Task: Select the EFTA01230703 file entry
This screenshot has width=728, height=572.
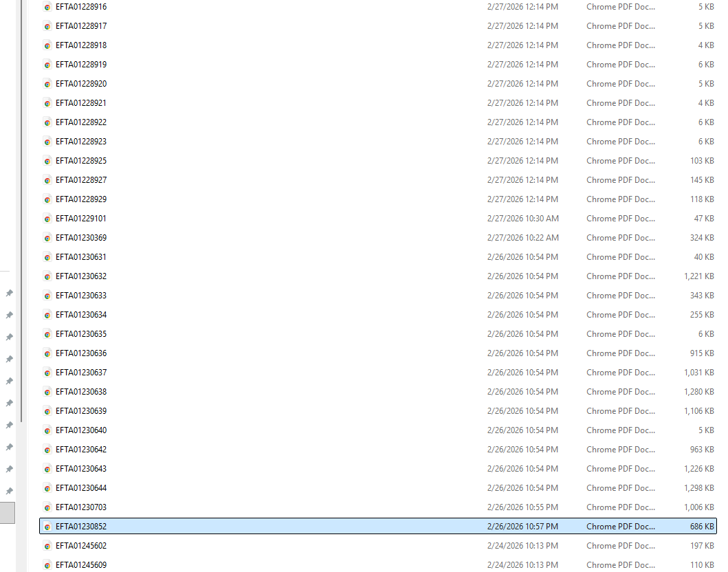Action: coord(81,507)
